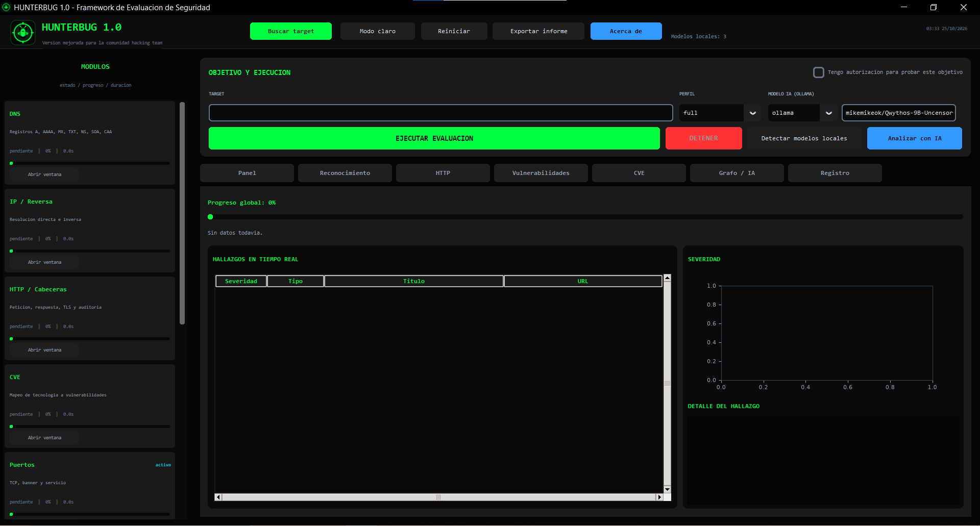Check the authorization checkbox for this target
980x526 pixels.
pyautogui.click(x=819, y=72)
